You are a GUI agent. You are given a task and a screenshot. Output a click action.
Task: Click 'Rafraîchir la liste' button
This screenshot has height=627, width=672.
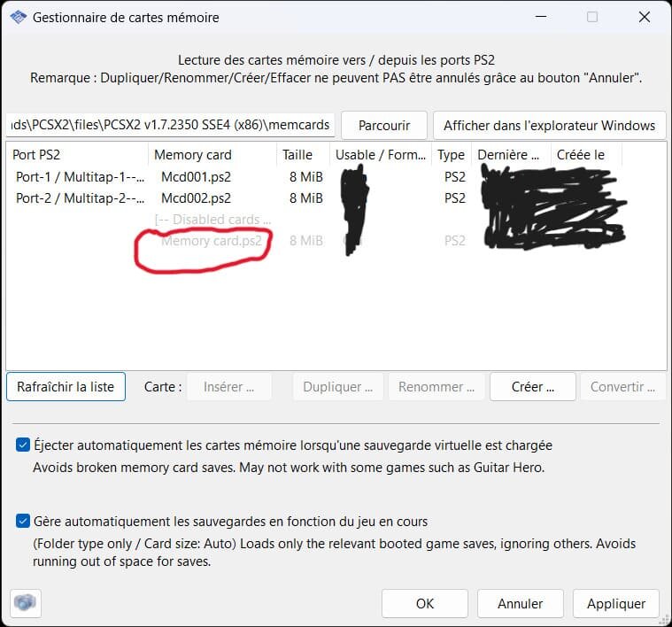(x=66, y=387)
